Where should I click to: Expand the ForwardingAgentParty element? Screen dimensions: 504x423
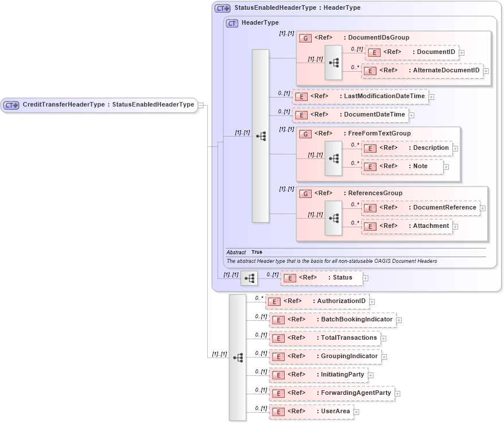[398, 393]
